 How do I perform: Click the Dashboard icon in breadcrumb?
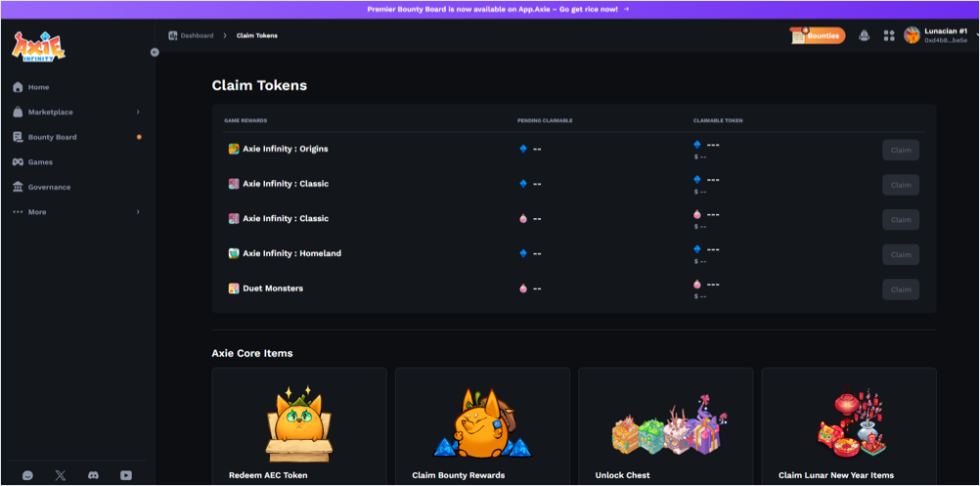(x=173, y=35)
